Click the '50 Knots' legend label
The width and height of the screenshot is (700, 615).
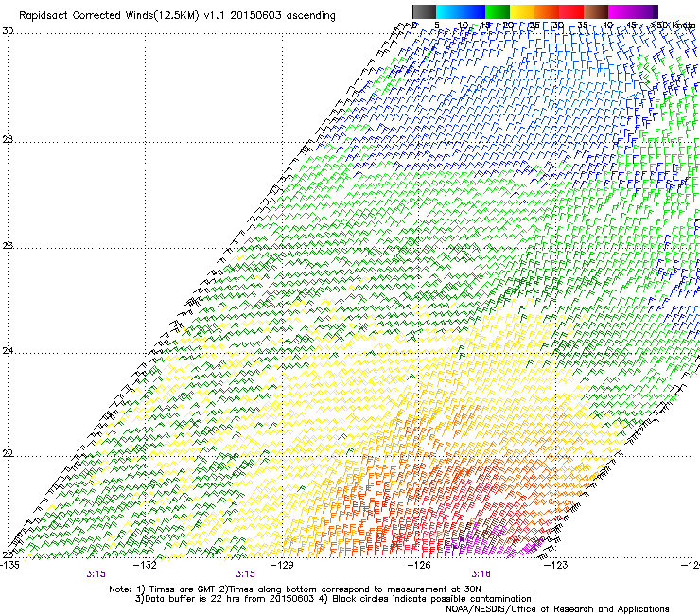click(674, 26)
